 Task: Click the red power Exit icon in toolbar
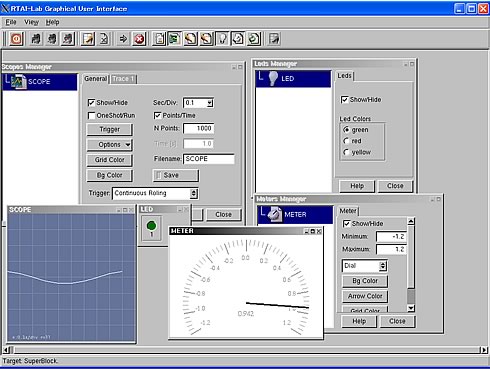tap(16, 39)
